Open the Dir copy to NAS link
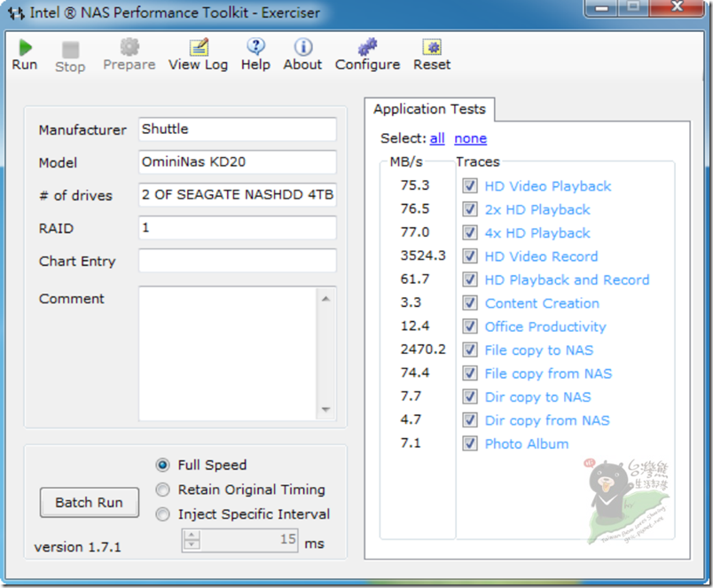This screenshot has width=713, height=588. click(x=538, y=397)
